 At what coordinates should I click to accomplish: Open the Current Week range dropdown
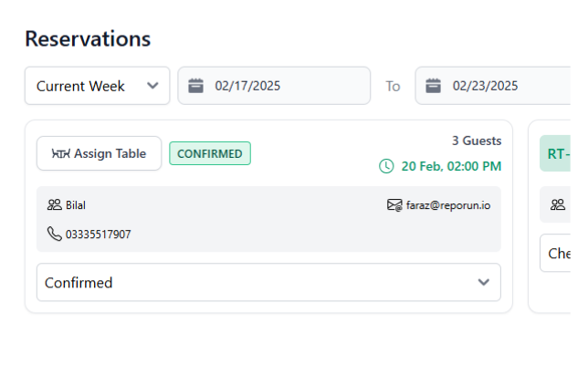pos(97,86)
